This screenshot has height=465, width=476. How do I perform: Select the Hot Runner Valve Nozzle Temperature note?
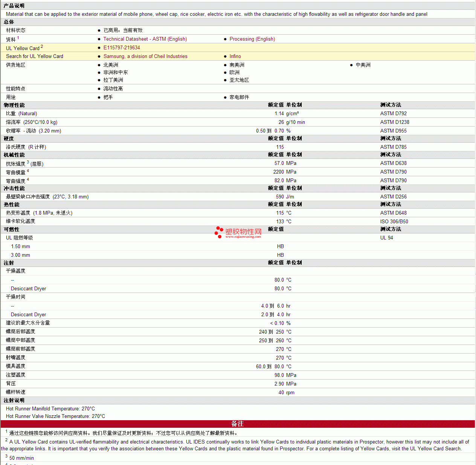(x=55, y=416)
